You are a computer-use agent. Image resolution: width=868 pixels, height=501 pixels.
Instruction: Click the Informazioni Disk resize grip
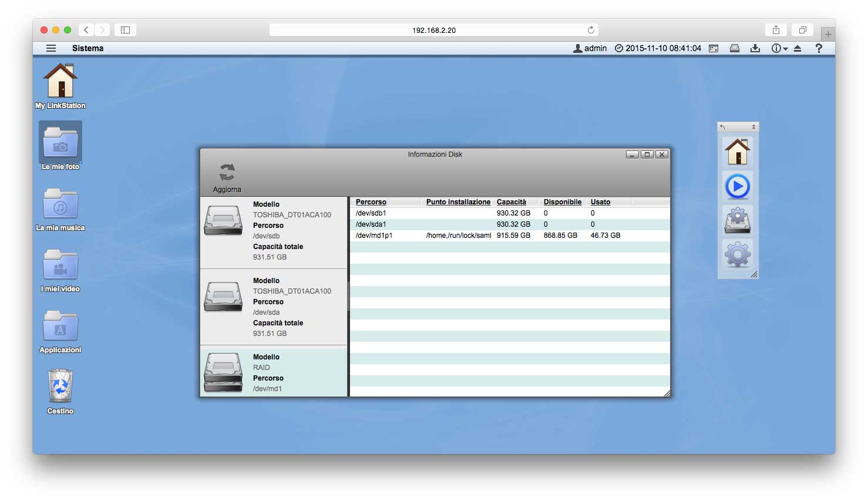667,394
